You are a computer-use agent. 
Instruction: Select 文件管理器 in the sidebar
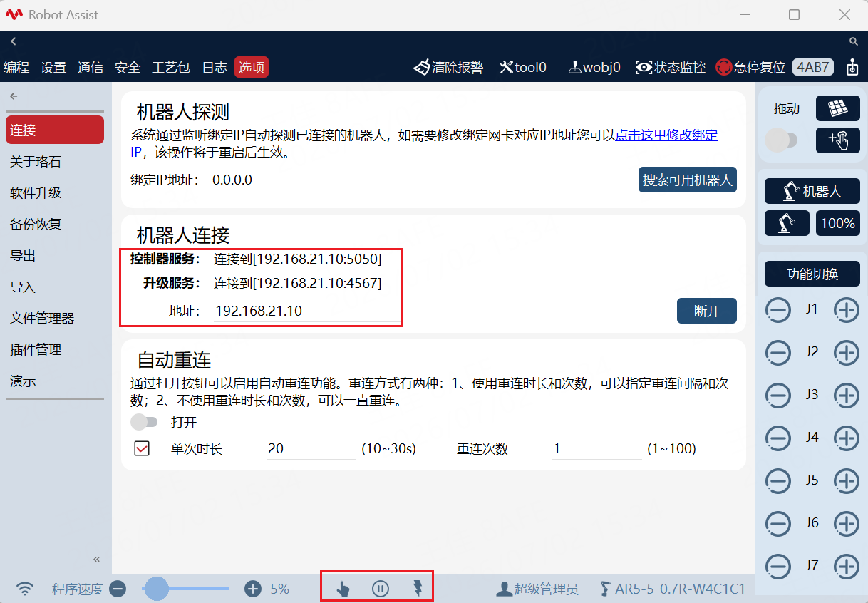tap(42, 319)
